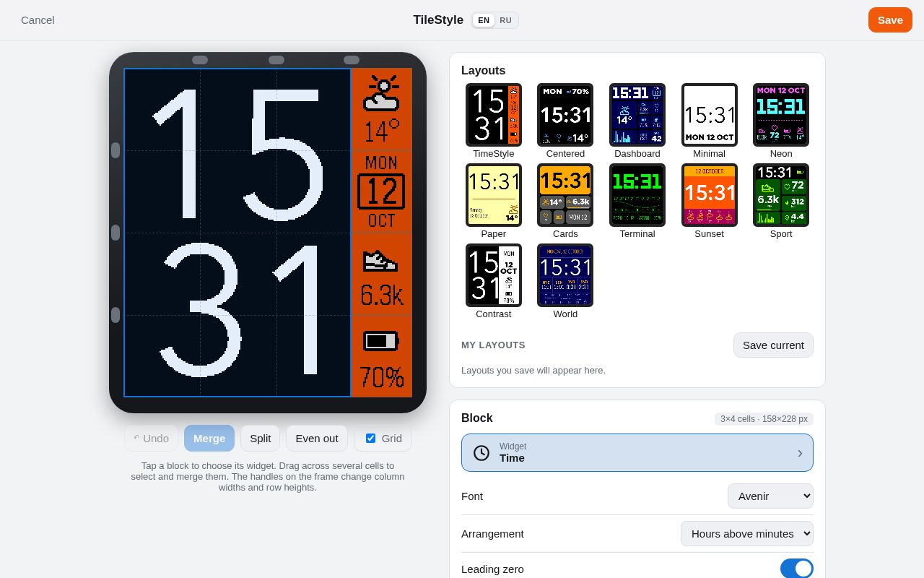Click Cancel

click(x=38, y=20)
